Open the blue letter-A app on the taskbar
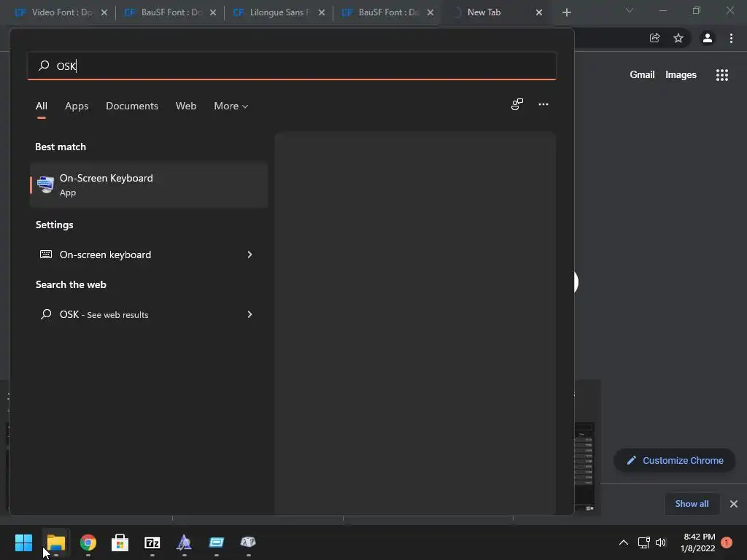 coord(184,542)
